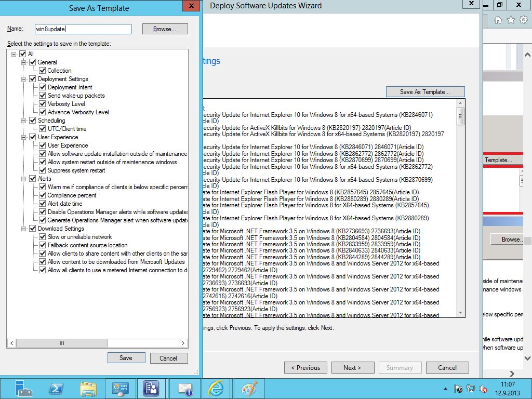Switch to the active wizard taskbar icon
The width and height of the screenshot is (532, 399).
coord(151,389)
